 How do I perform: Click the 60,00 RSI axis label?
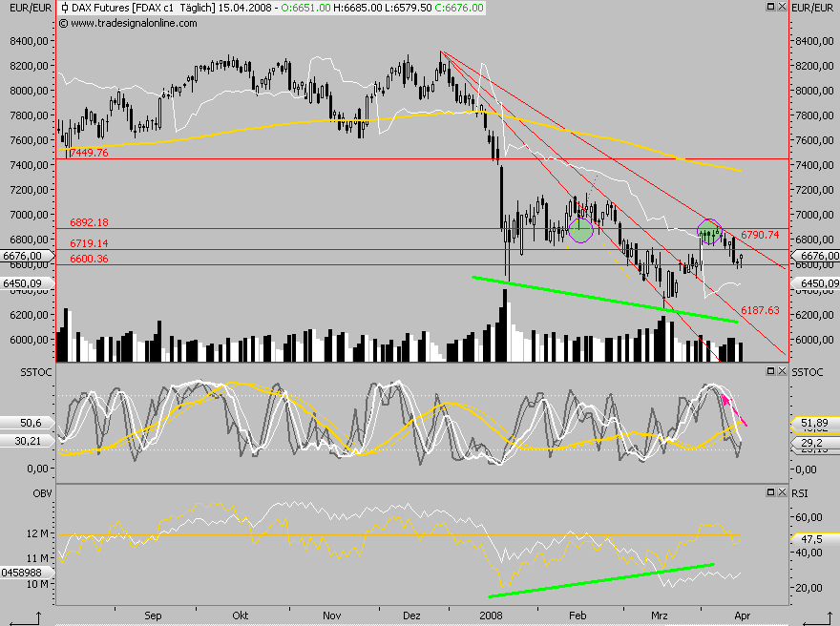pyautogui.click(x=808, y=517)
